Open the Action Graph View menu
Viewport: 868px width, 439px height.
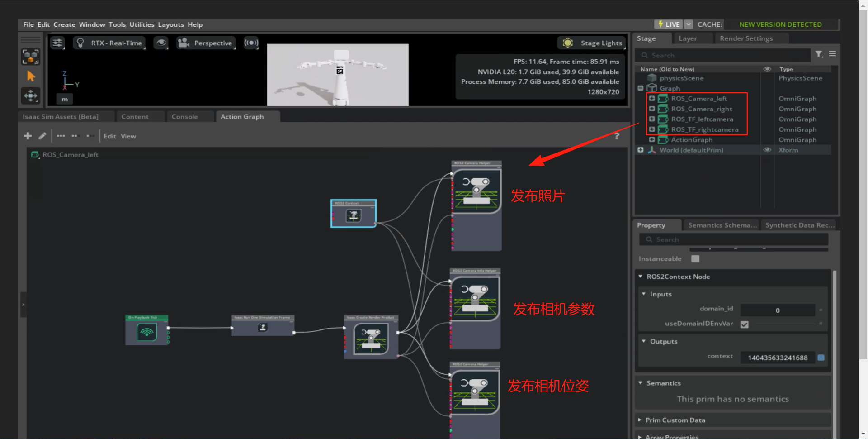pos(128,136)
